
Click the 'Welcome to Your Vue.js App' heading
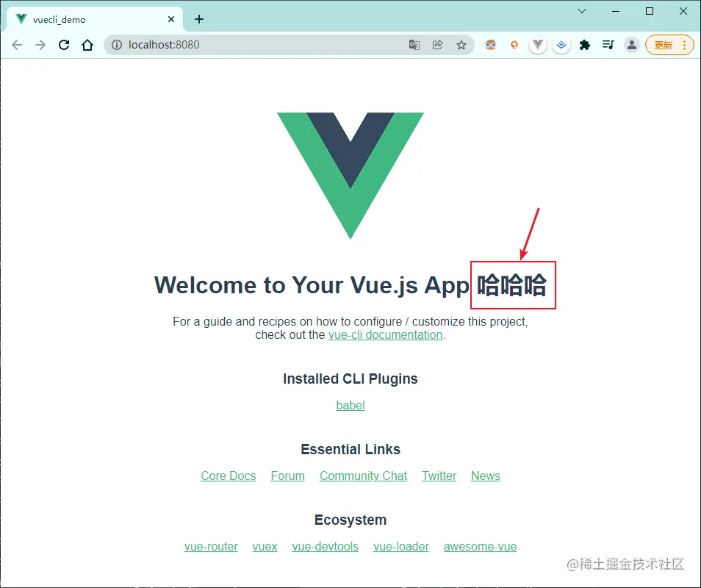(x=312, y=285)
